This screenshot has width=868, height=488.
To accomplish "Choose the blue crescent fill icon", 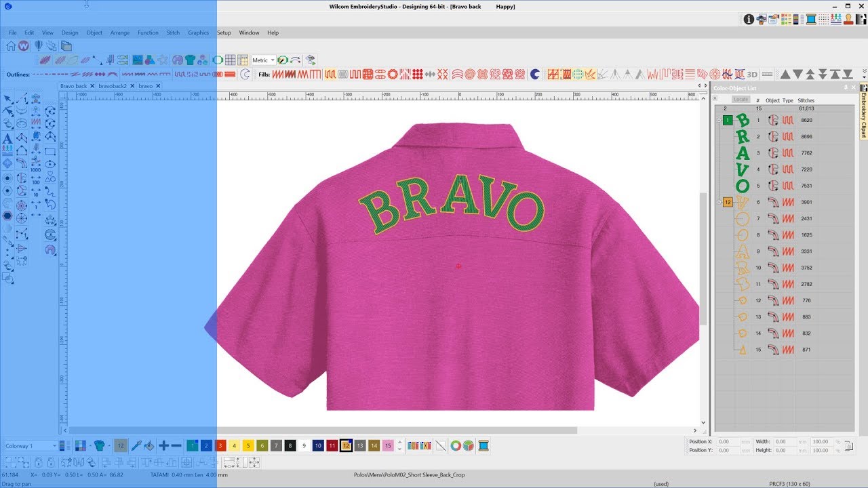I will click(535, 75).
